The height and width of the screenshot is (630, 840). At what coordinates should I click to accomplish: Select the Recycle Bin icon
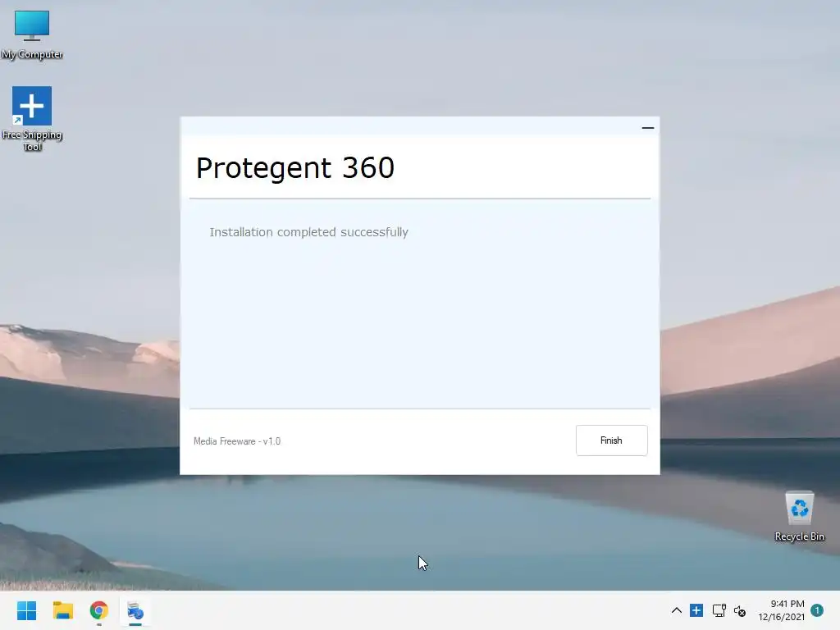point(799,517)
